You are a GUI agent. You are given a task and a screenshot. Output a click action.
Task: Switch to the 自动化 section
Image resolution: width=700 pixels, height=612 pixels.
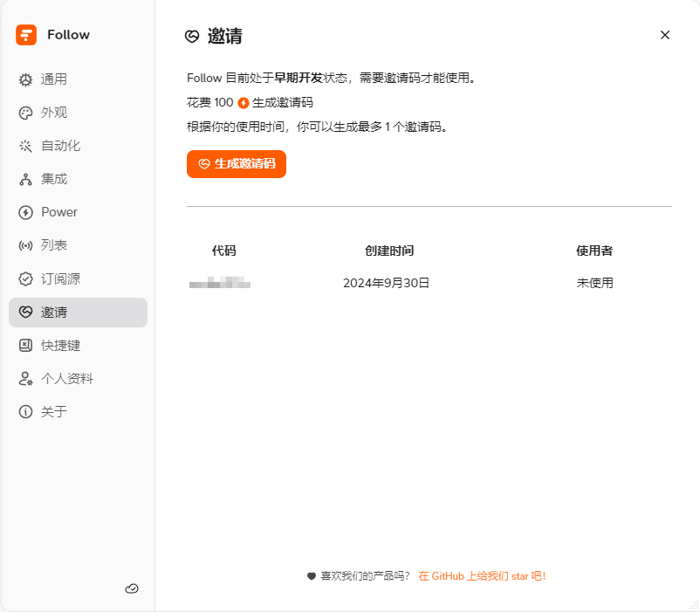pos(79,146)
